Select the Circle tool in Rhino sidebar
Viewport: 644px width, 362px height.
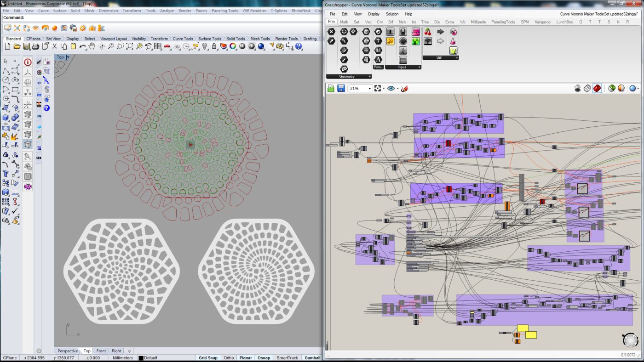pos(6,79)
